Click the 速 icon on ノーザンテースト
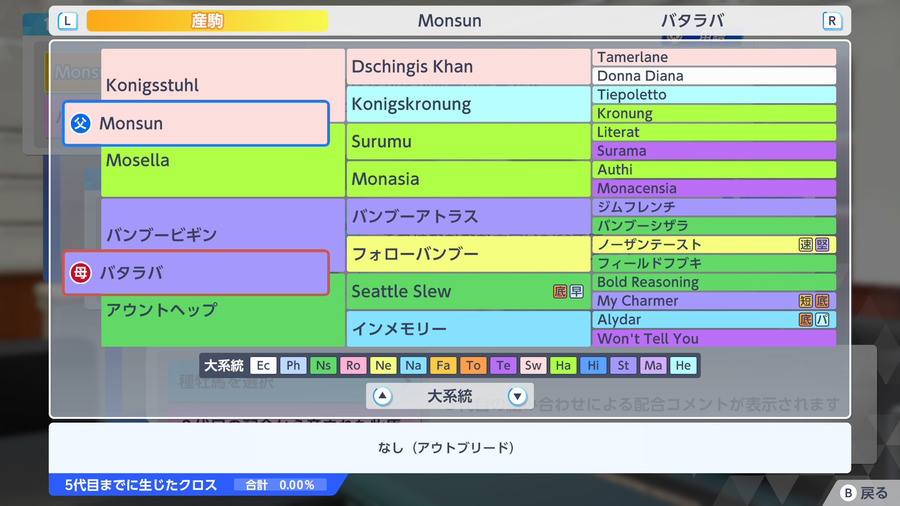Viewport: 900px width, 506px height. pyautogui.click(x=805, y=245)
